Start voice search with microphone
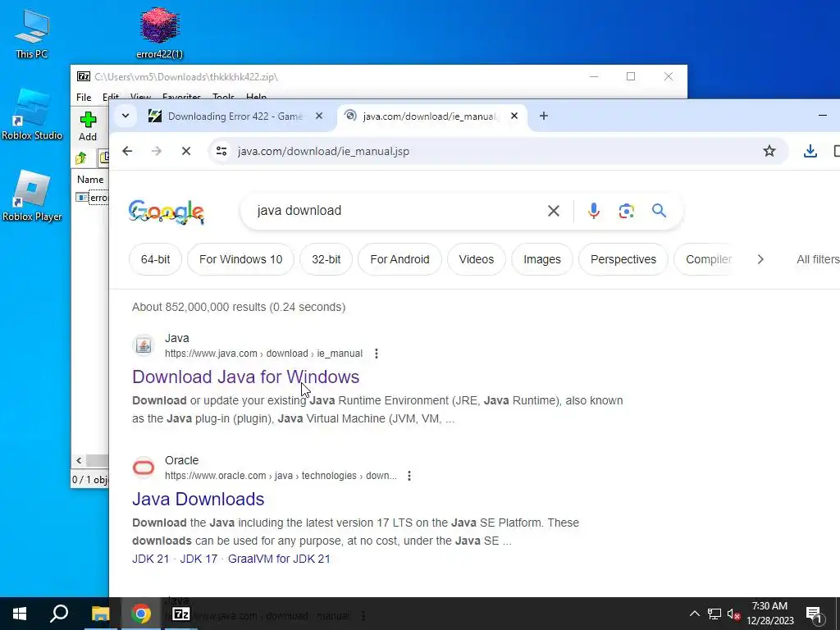 (594, 211)
